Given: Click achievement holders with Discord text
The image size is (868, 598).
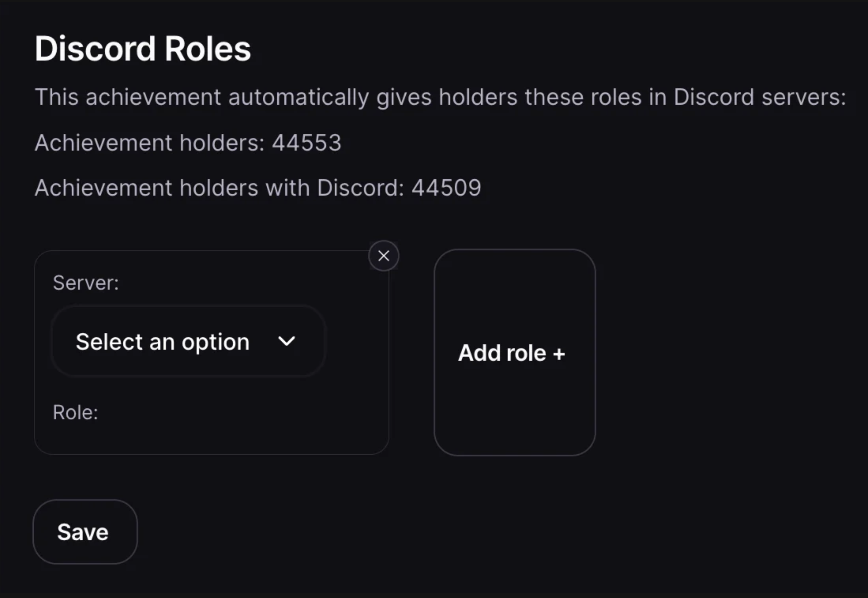Looking at the screenshot, I should tap(258, 188).
